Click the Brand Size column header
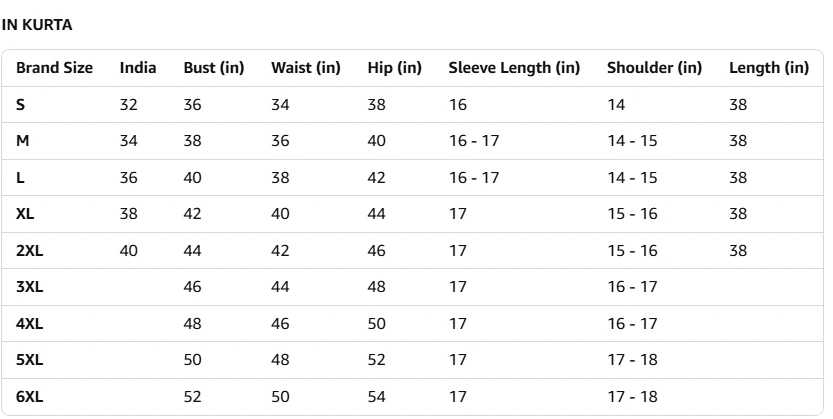 [54, 68]
